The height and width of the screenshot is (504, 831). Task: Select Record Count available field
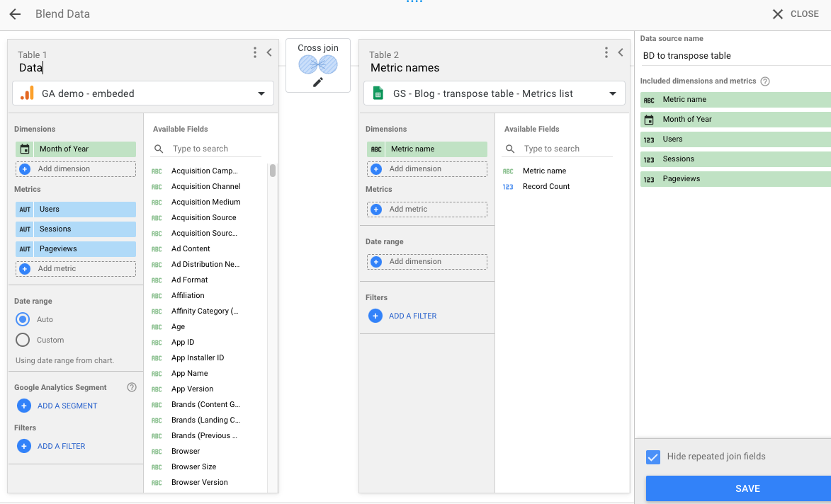pos(546,186)
